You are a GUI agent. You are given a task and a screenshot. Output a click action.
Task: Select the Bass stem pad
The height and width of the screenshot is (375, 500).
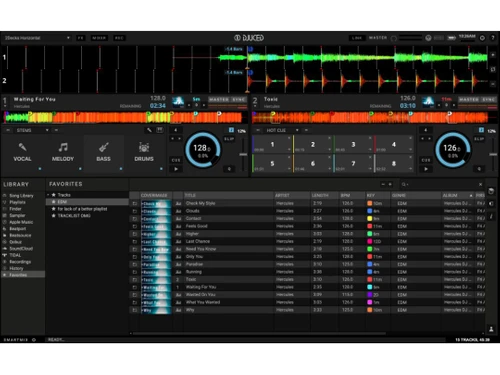pos(103,153)
